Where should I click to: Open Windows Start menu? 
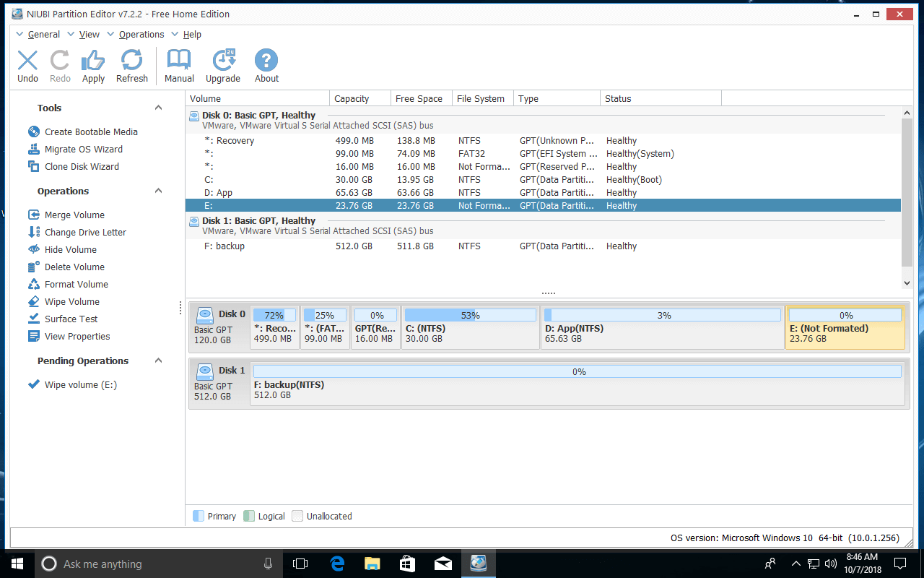[17, 564]
